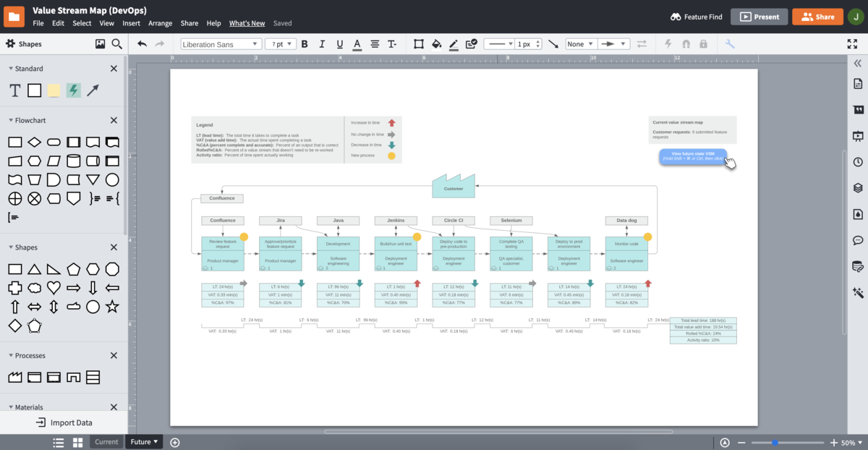
Task: Collapse the Flowchart shapes section
Action: pyautogui.click(x=11, y=120)
